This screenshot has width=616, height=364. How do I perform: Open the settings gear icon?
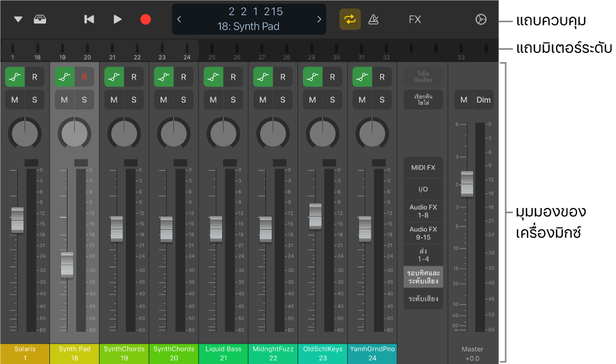481,20
